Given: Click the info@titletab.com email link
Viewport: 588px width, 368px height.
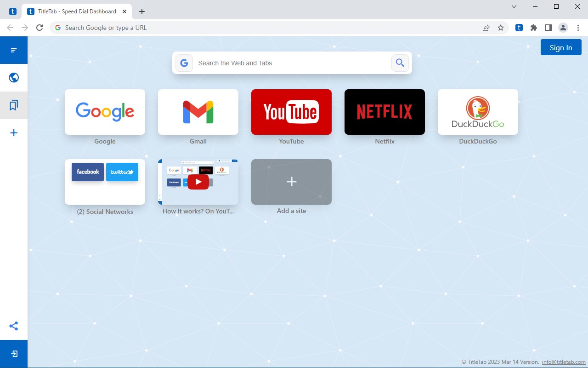Looking at the screenshot, I should click(564, 362).
